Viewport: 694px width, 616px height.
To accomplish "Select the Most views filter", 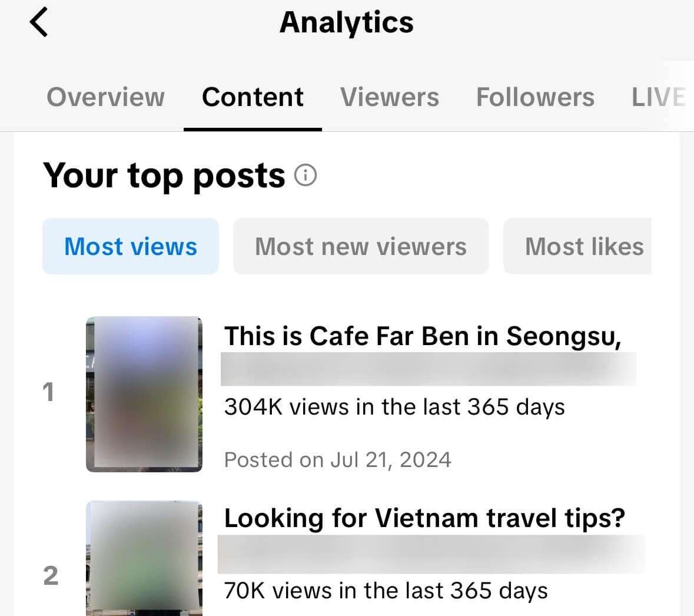I will pyautogui.click(x=131, y=246).
